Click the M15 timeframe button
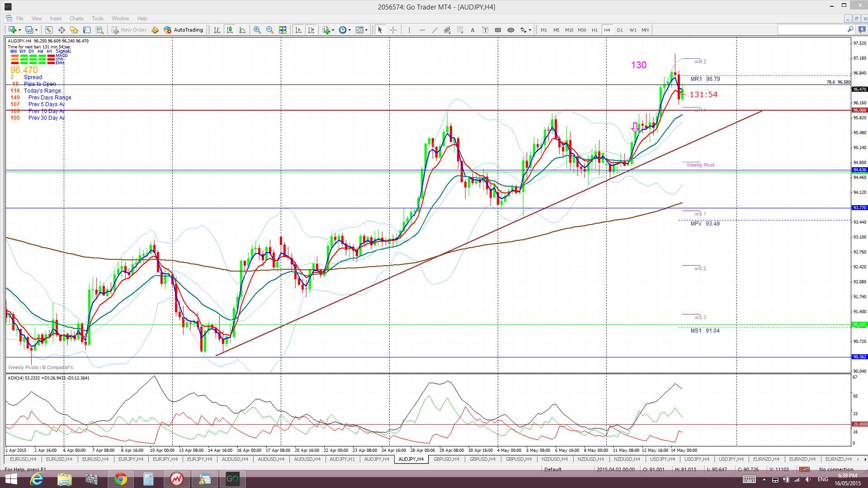 point(569,30)
